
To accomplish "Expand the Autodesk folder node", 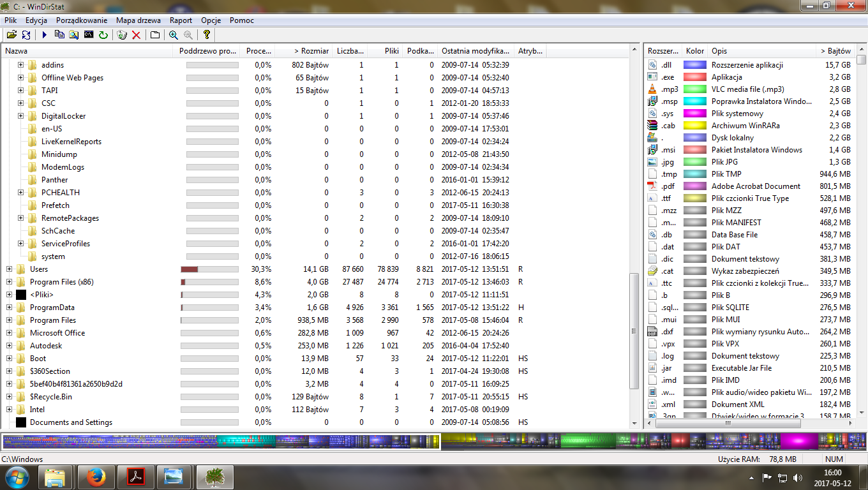I will (9, 346).
